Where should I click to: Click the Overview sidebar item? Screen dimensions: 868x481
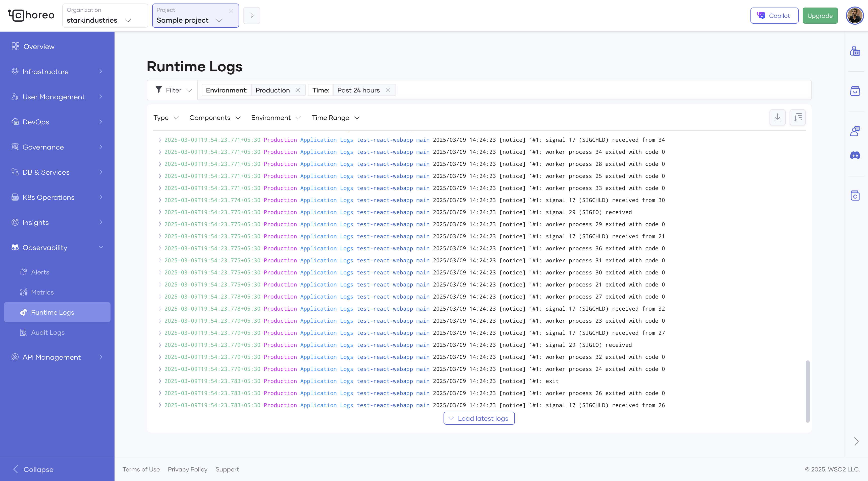39,46
